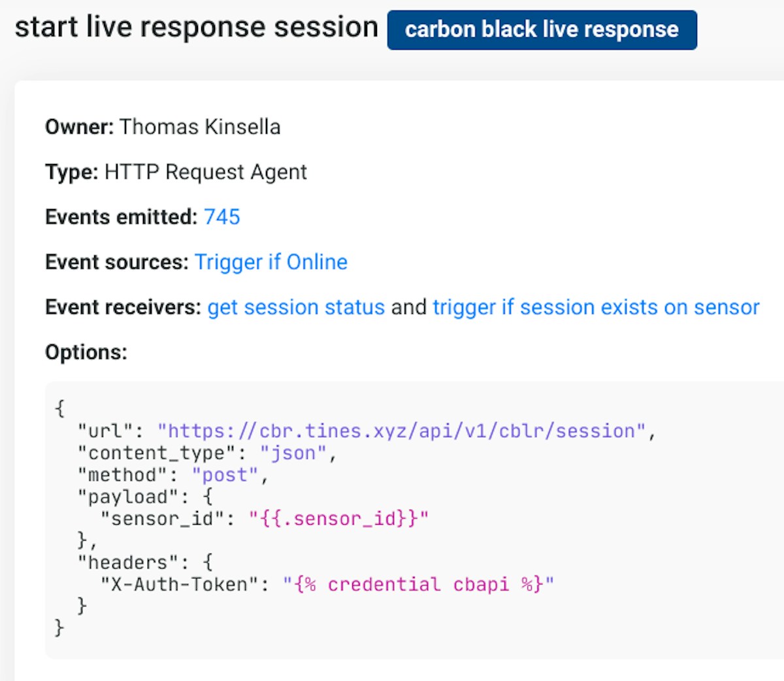Click the cbr.tines.xyz URL value
The image size is (784, 681).
click(x=401, y=431)
